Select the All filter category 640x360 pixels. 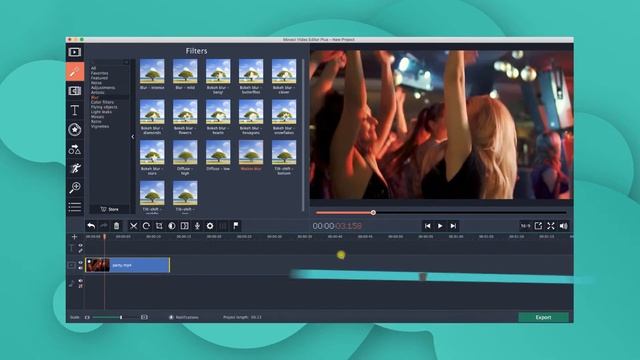pyautogui.click(x=93, y=68)
